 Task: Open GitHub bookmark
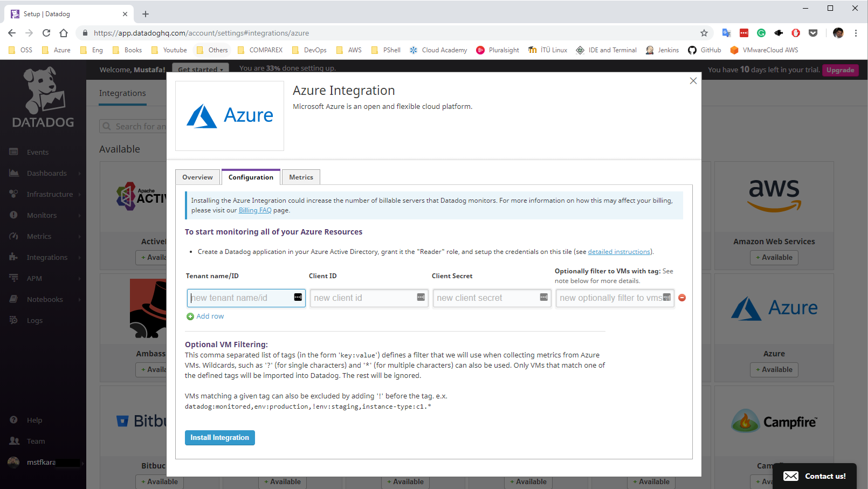point(705,50)
